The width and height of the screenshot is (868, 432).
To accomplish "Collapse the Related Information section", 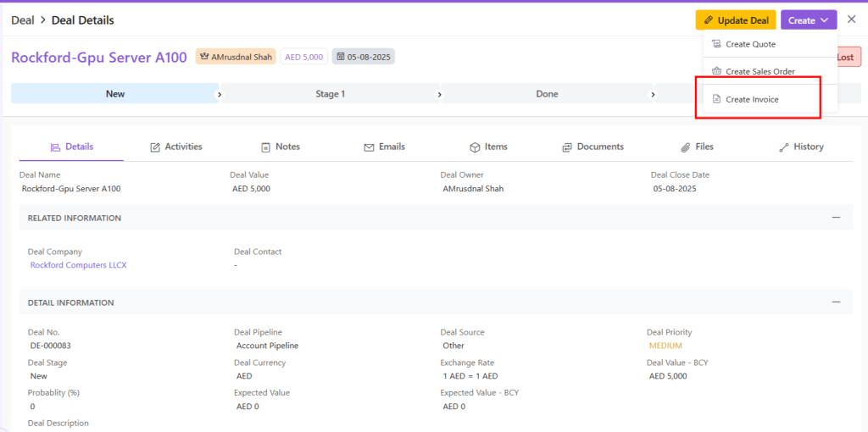I will click(x=836, y=218).
